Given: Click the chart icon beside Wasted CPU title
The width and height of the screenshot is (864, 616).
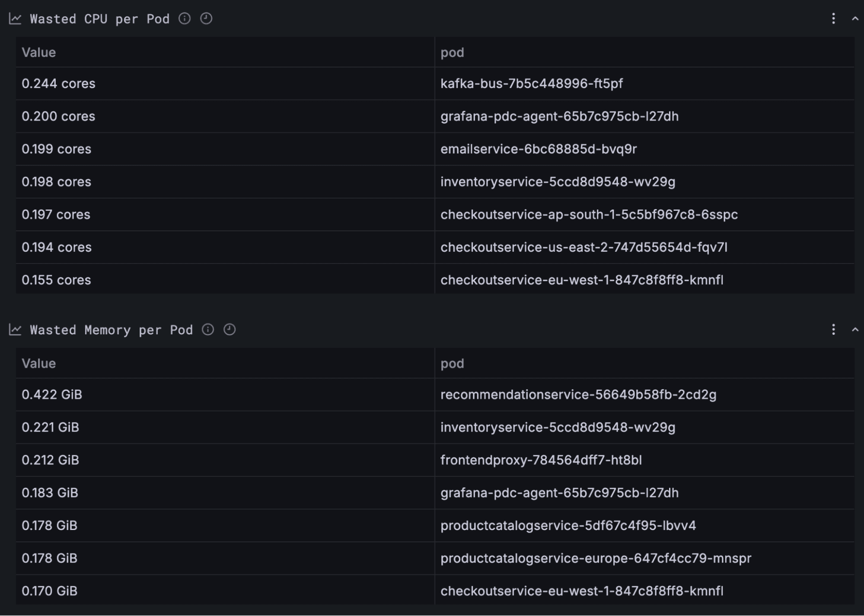Looking at the screenshot, I should 15,19.
